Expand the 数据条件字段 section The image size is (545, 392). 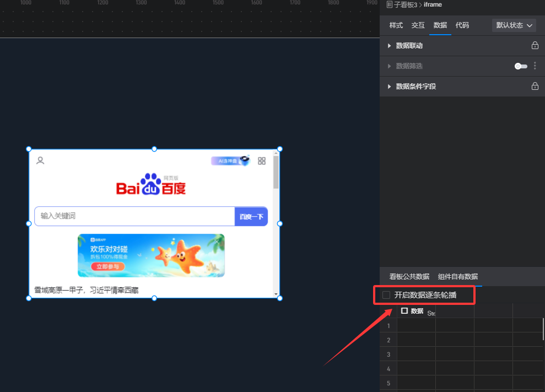click(389, 86)
